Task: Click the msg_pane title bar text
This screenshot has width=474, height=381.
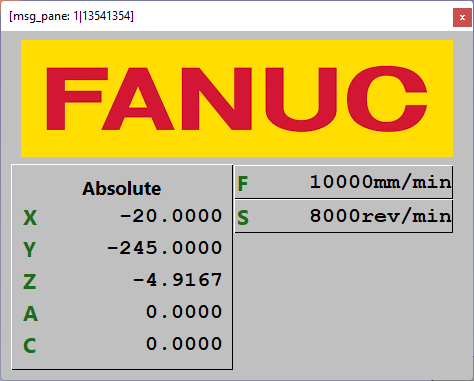Action: tap(71, 16)
